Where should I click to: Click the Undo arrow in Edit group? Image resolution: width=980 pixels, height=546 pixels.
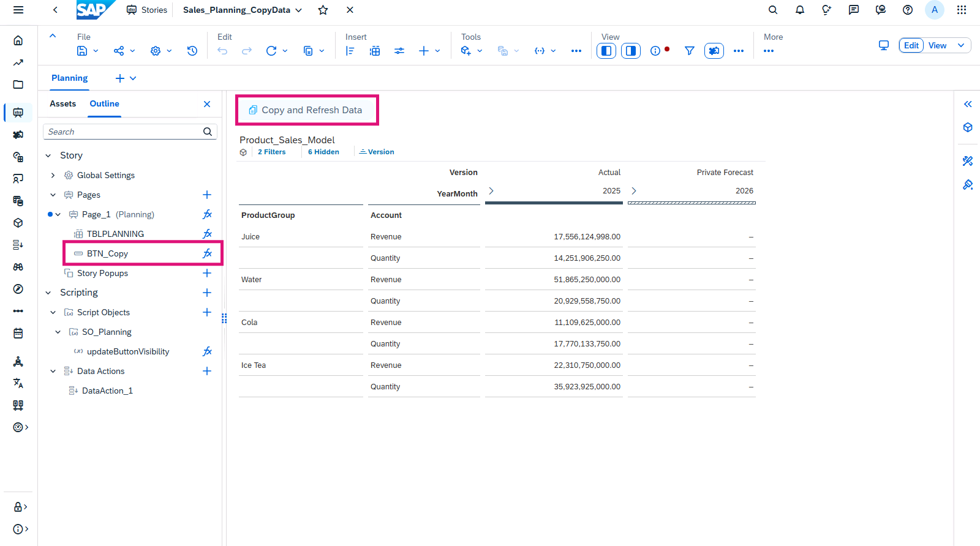(x=222, y=51)
